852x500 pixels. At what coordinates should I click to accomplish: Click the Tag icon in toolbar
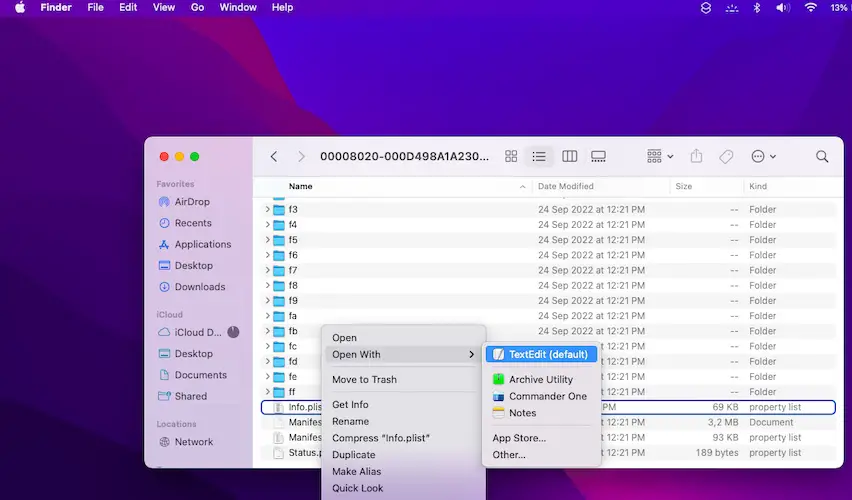tap(727, 157)
